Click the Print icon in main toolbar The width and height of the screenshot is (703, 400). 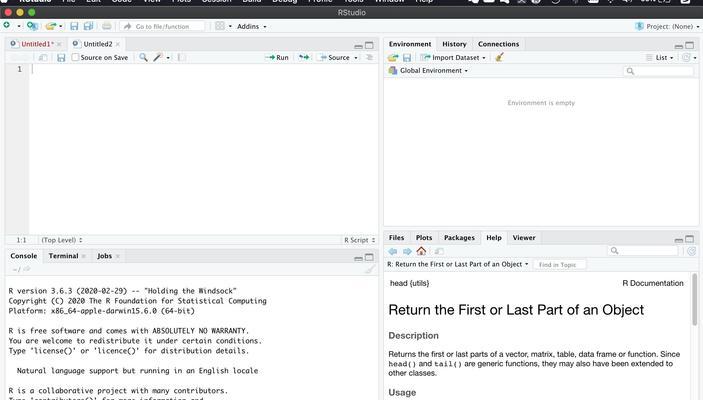coord(106,26)
